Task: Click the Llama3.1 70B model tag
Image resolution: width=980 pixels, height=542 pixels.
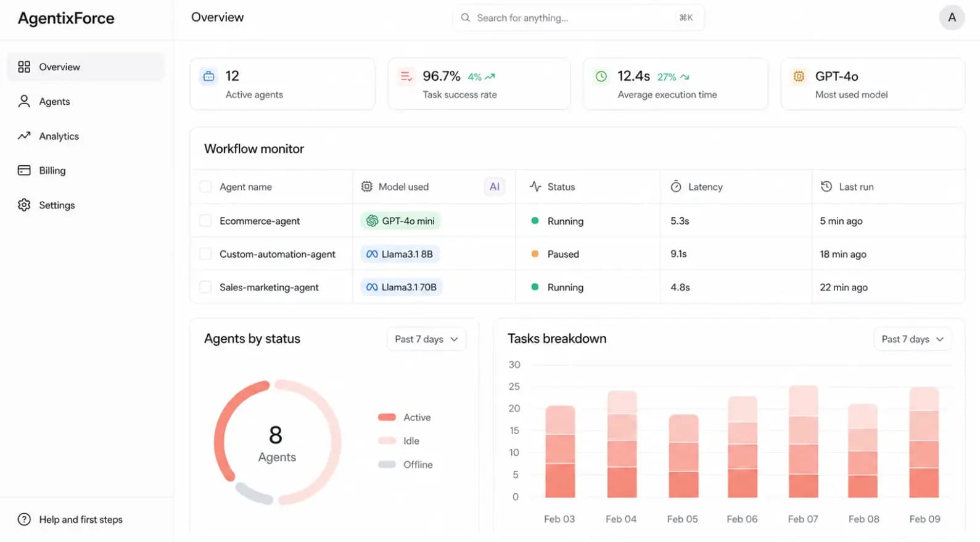Action: coord(401,287)
